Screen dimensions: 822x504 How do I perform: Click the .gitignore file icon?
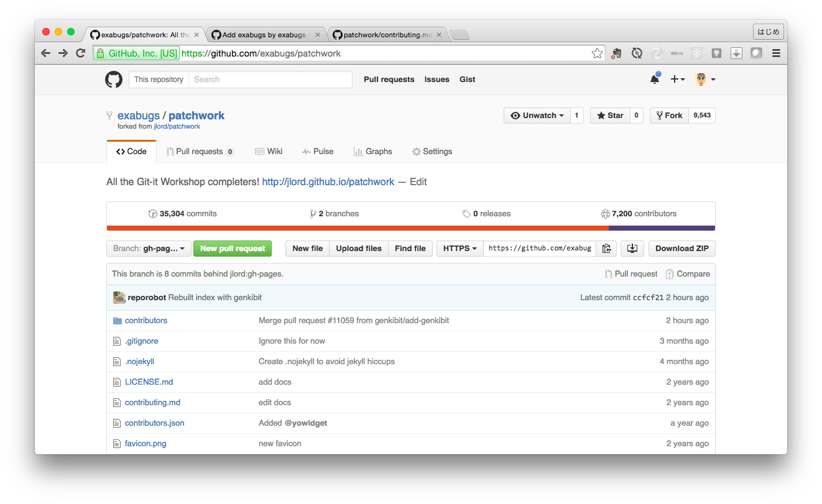click(117, 341)
